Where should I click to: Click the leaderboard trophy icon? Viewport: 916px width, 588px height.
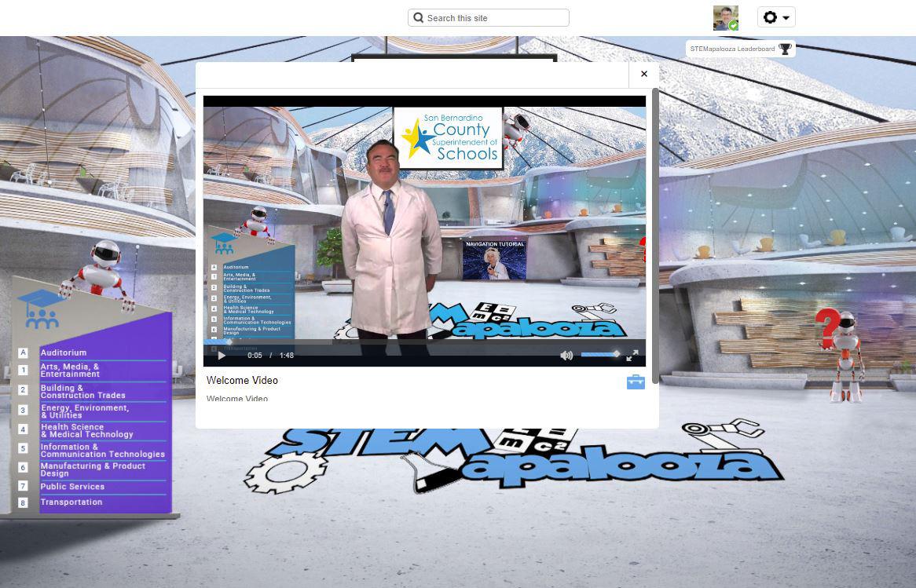pyautogui.click(x=785, y=49)
